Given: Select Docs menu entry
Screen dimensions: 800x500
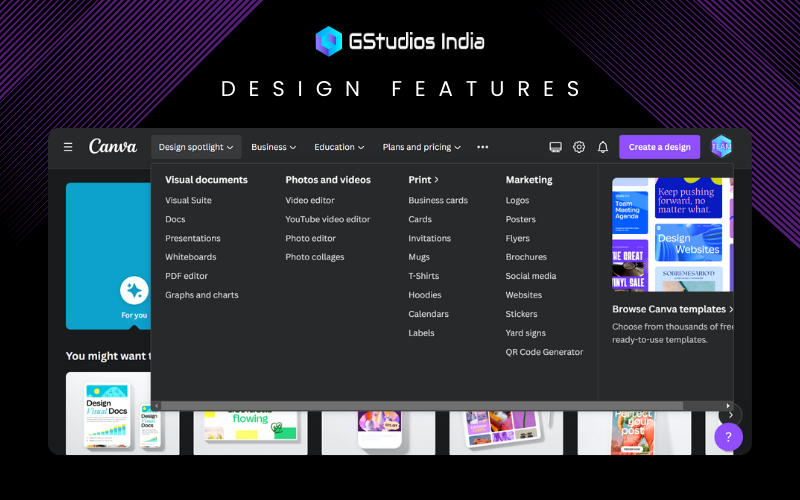Looking at the screenshot, I should tap(175, 219).
